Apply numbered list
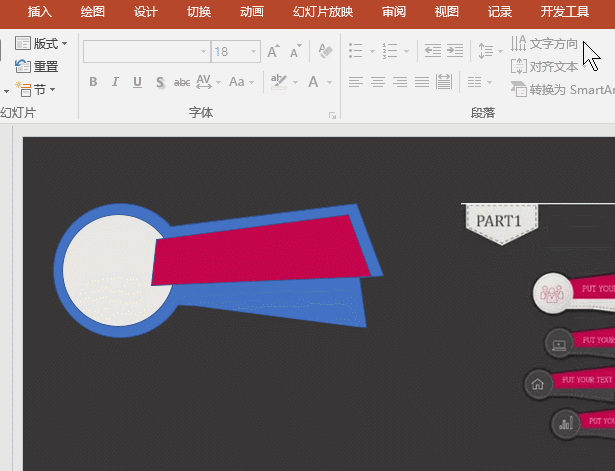The image size is (615, 471). 390,51
